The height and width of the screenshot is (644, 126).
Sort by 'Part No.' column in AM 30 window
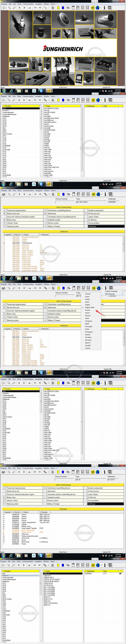pyautogui.click(x=17, y=512)
